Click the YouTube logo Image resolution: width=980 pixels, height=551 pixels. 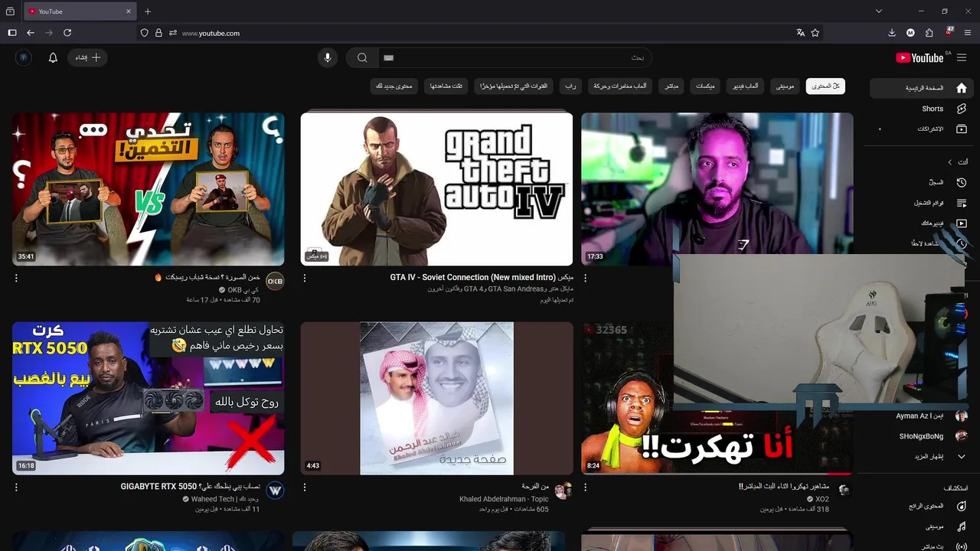click(x=920, y=57)
